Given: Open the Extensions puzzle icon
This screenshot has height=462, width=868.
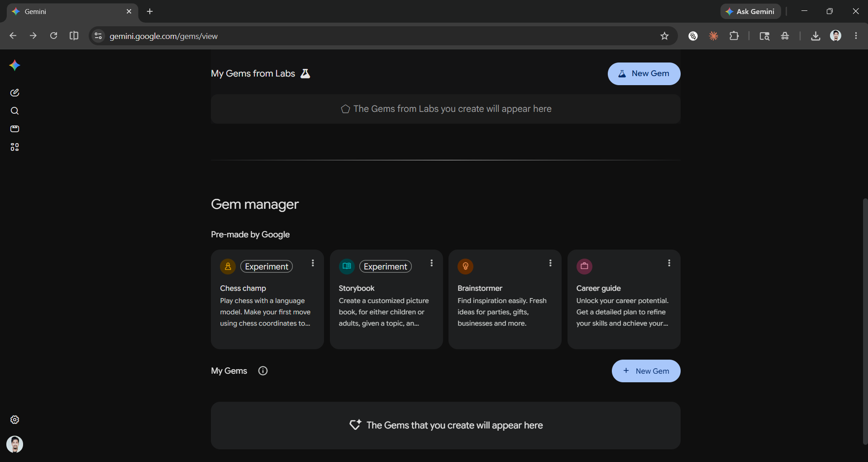Looking at the screenshot, I should coord(734,36).
